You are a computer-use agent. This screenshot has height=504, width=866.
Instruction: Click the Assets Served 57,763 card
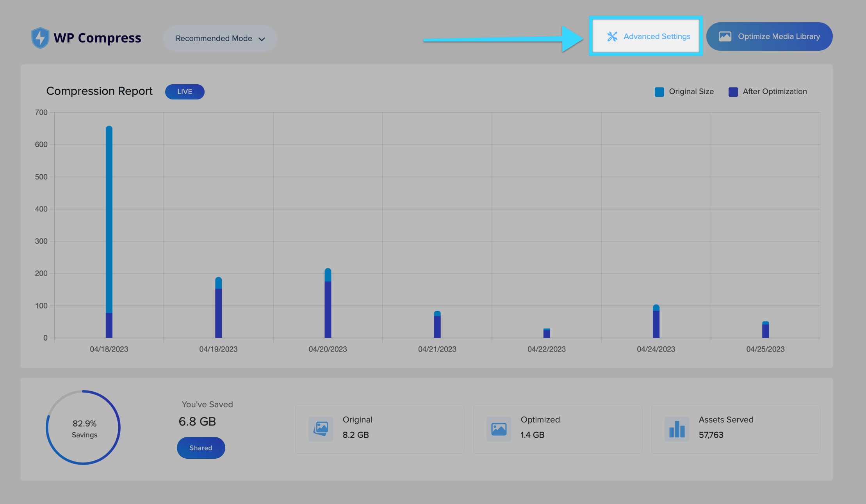736,429
